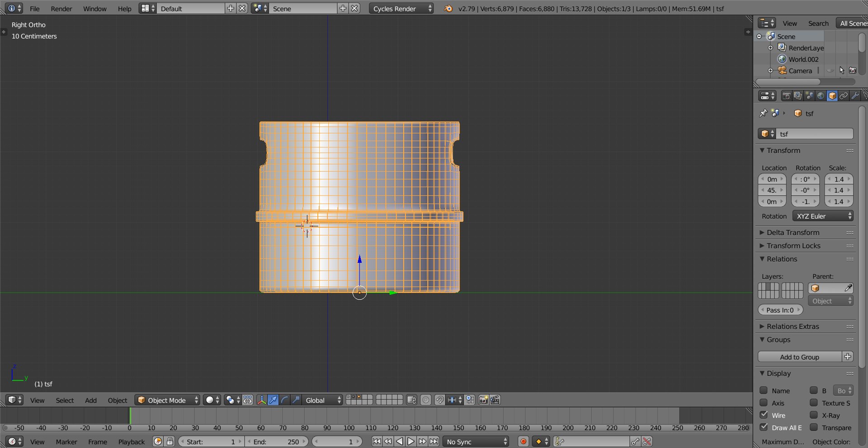
Task: Expand the Transform Locks panel
Action: (793, 246)
